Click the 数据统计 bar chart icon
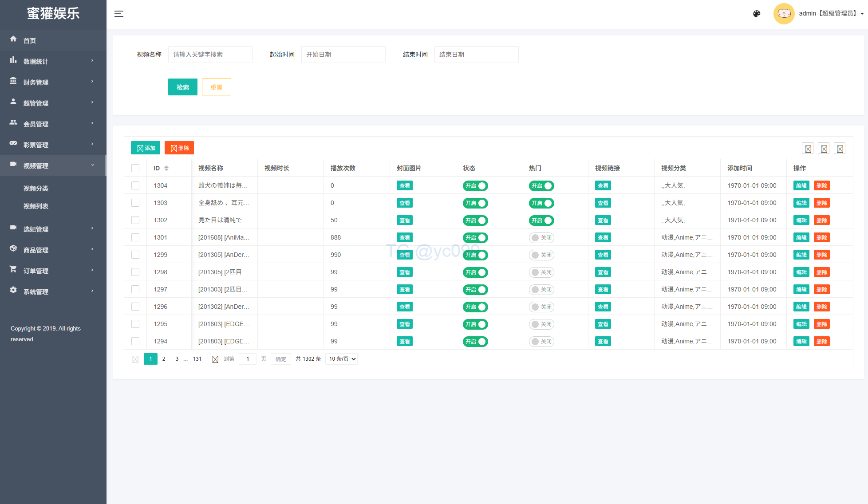The image size is (868, 504). pyautogui.click(x=13, y=60)
